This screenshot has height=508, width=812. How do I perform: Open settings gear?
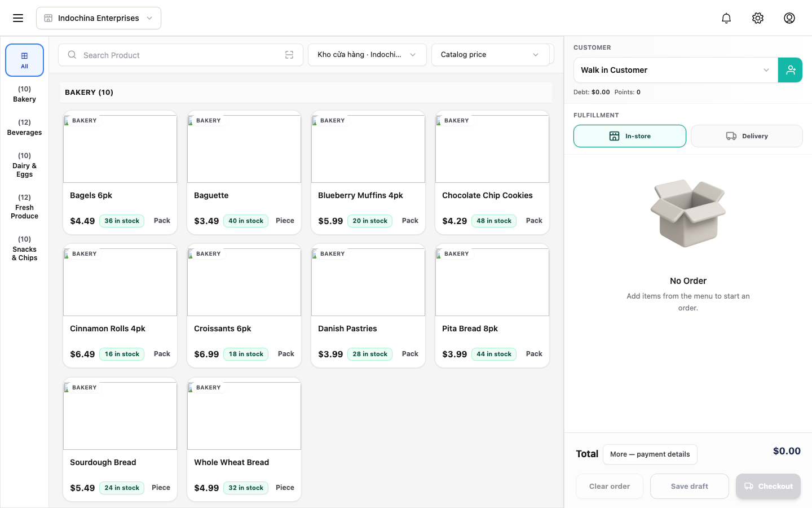click(758, 18)
